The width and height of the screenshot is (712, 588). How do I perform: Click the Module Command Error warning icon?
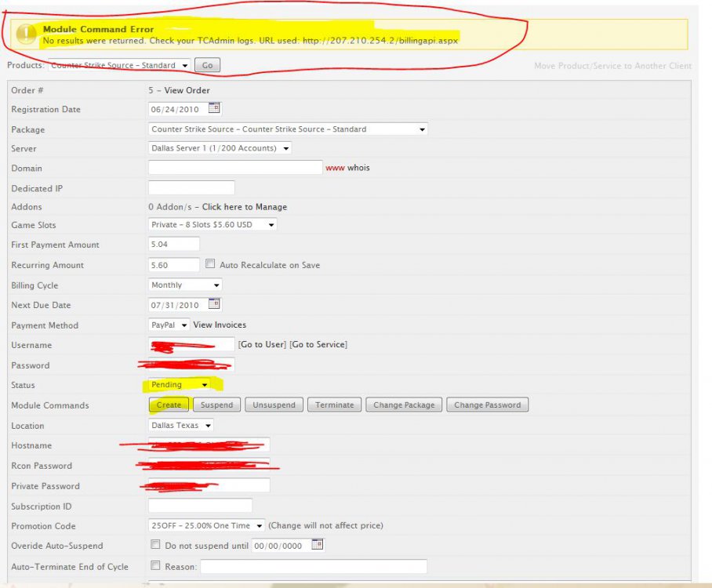(x=27, y=34)
